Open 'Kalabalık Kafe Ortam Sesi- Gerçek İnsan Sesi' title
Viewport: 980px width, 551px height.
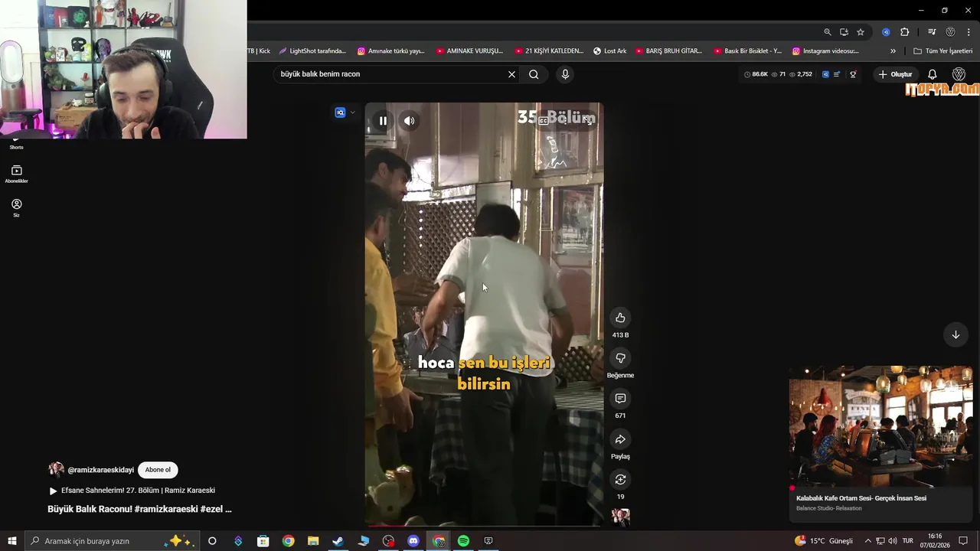(861, 498)
